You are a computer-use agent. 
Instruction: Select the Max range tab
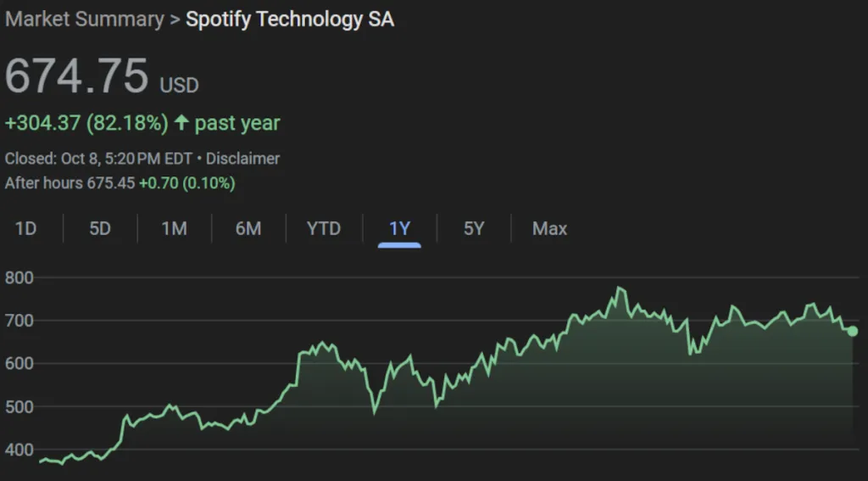tap(549, 228)
